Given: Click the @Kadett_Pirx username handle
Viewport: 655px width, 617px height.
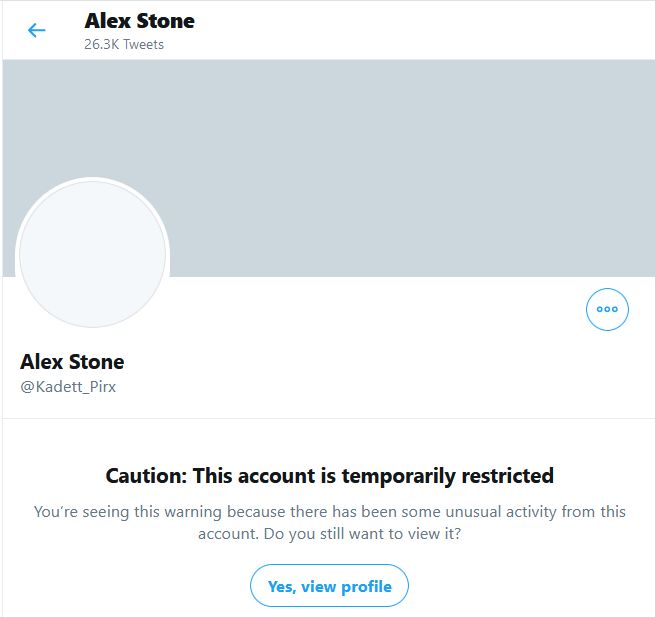Looking at the screenshot, I should pos(68,386).
